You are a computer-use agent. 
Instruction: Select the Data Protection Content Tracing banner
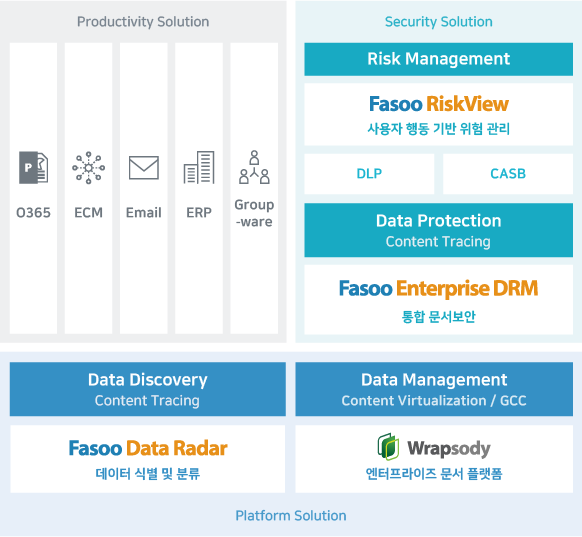click(438, 230)
